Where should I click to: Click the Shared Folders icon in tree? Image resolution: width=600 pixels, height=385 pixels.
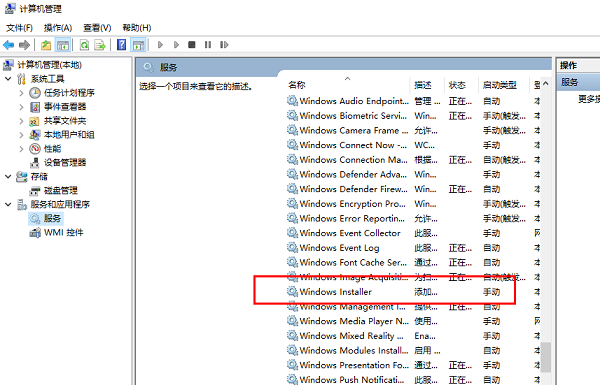34,121
